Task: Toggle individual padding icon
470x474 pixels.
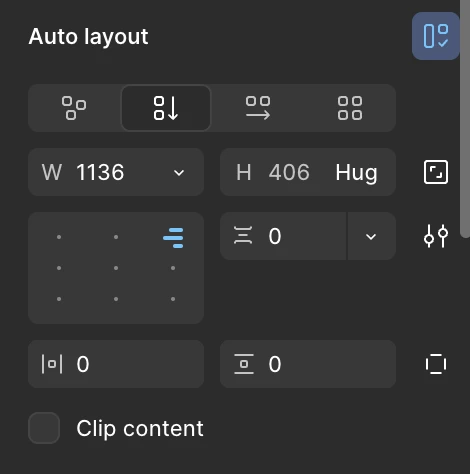Action: pyautogui.click(x=436, y=364)
